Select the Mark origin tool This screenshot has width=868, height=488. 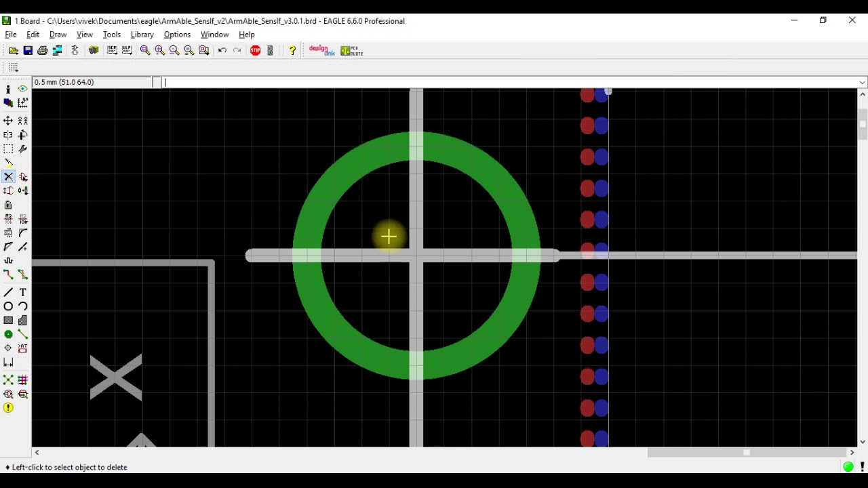pyautogui.click(x=22, y=103)
